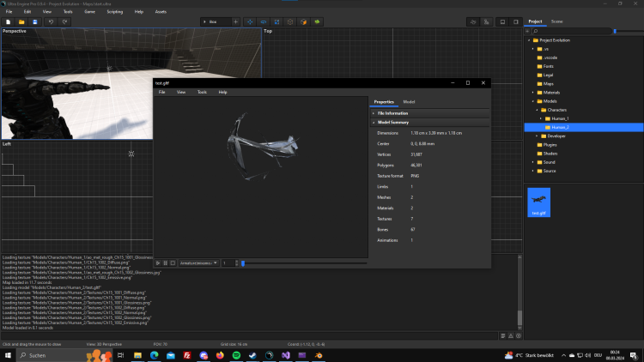644x362 pixels.
Task: Click the Undo arrow icon
Action: [x=51, y=21]
